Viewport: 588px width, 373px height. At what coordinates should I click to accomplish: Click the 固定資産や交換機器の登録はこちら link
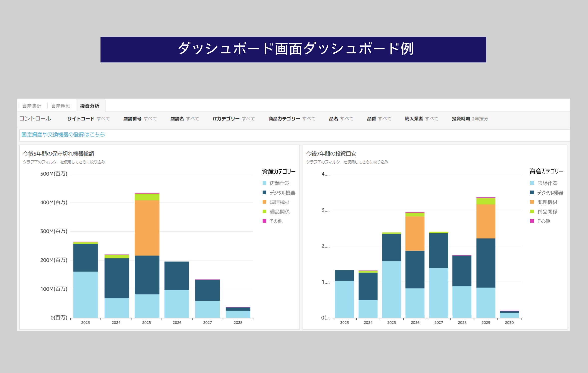63,134
